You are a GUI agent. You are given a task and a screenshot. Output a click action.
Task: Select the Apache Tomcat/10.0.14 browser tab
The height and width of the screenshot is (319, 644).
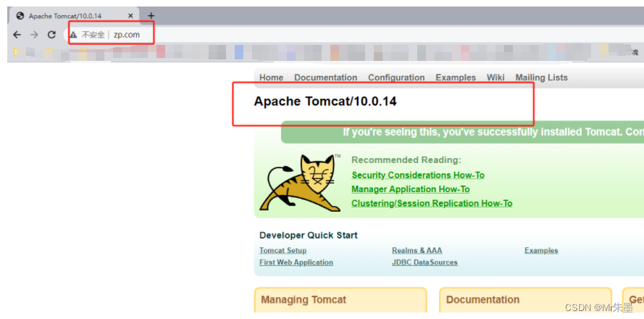coord(75,16)
